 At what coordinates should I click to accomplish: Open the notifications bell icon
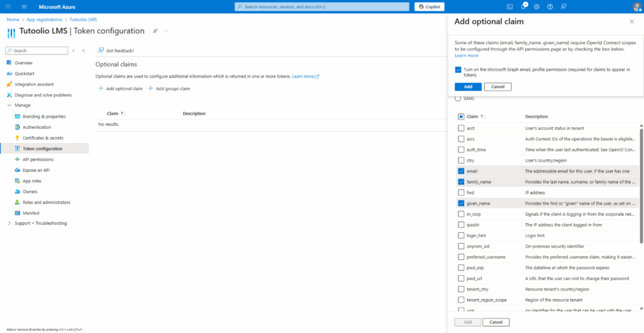pos(523,6)
